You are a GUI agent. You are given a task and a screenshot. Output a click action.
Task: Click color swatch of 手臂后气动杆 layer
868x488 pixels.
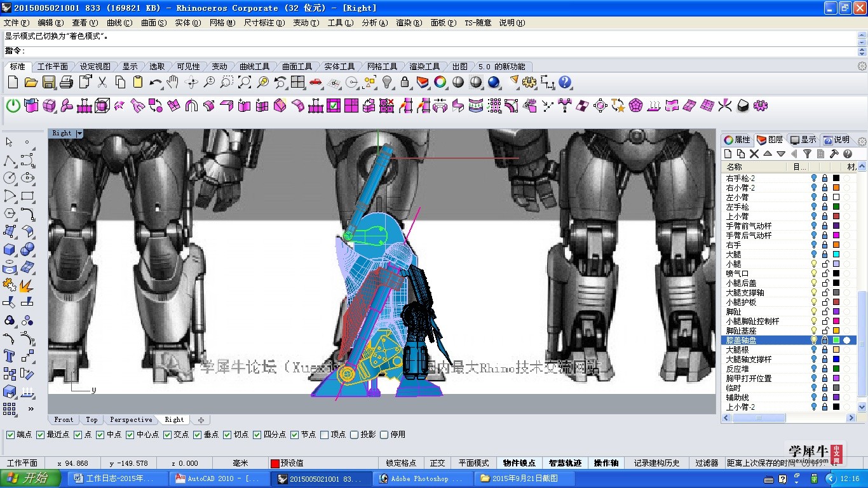pos(836,235)
